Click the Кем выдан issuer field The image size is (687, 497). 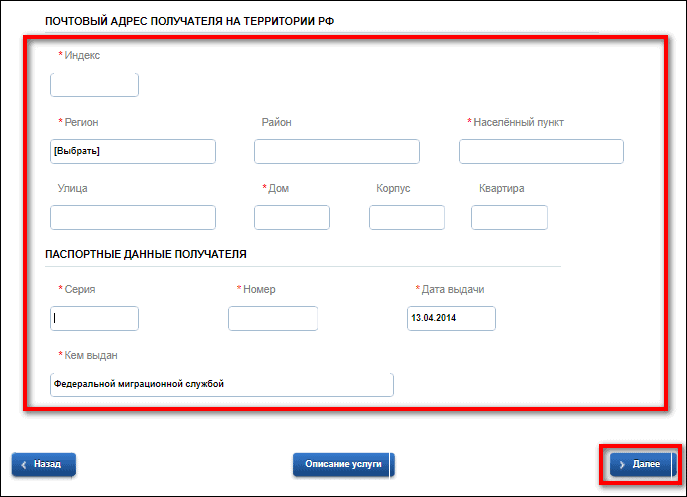point(222,385)
